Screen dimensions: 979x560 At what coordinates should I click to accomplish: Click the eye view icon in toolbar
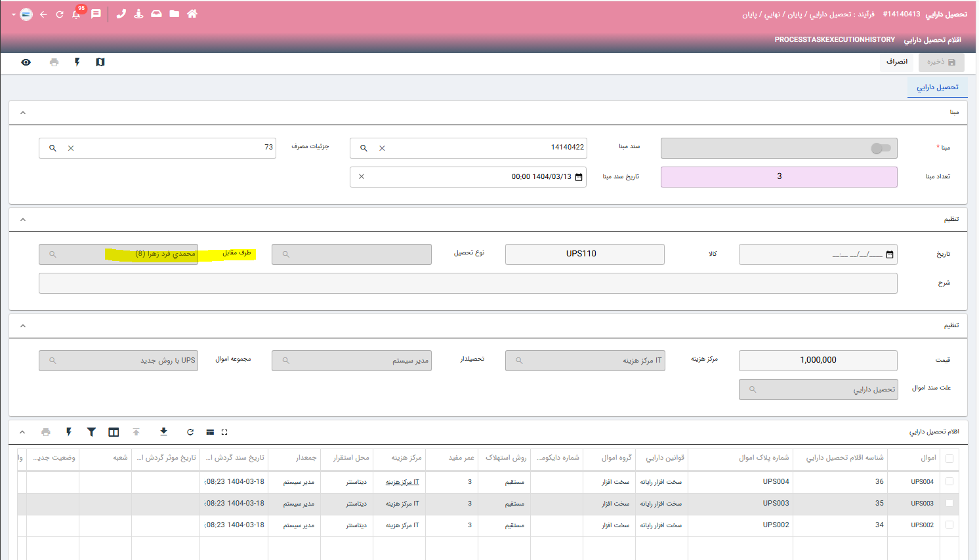coord(26,62)
